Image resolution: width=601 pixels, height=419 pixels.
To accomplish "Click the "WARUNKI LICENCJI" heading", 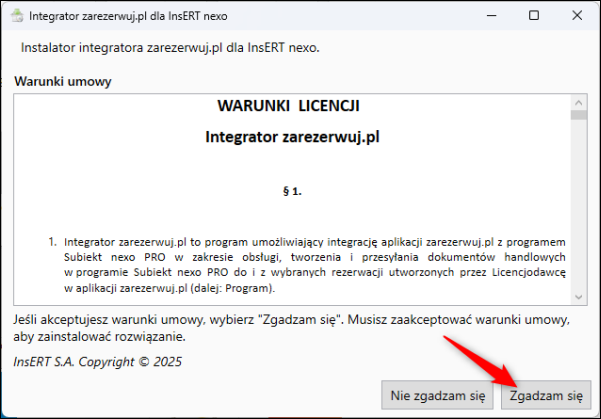I will (x=289, y=106).
